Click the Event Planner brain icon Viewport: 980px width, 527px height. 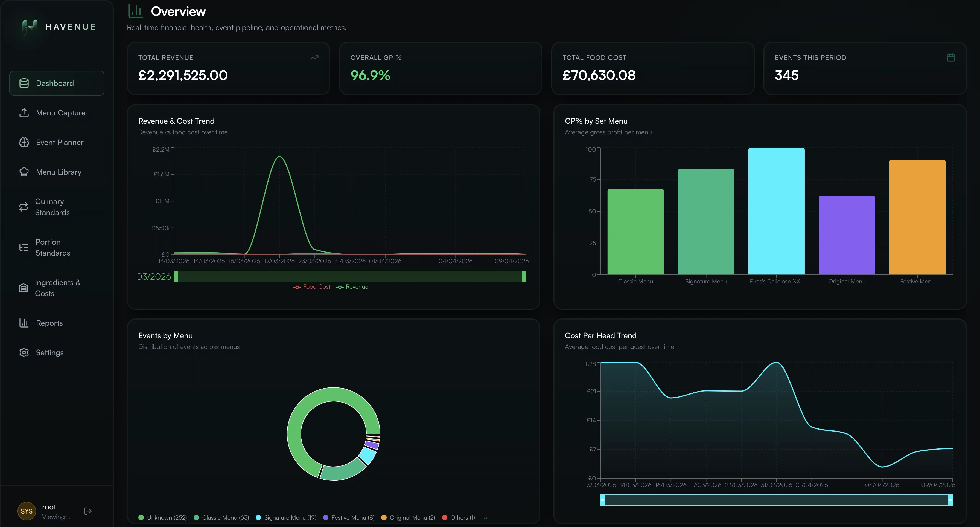click(24, 142)
